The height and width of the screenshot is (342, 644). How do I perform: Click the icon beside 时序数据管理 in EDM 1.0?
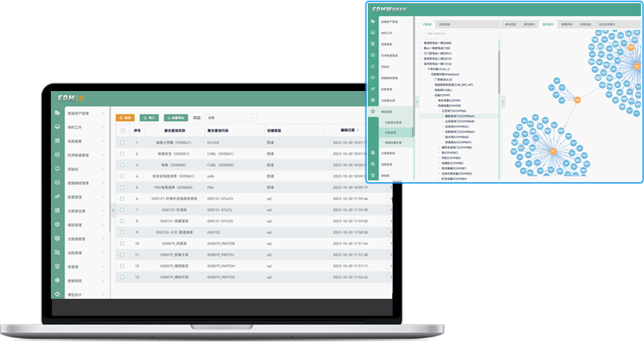click(57, 155)
